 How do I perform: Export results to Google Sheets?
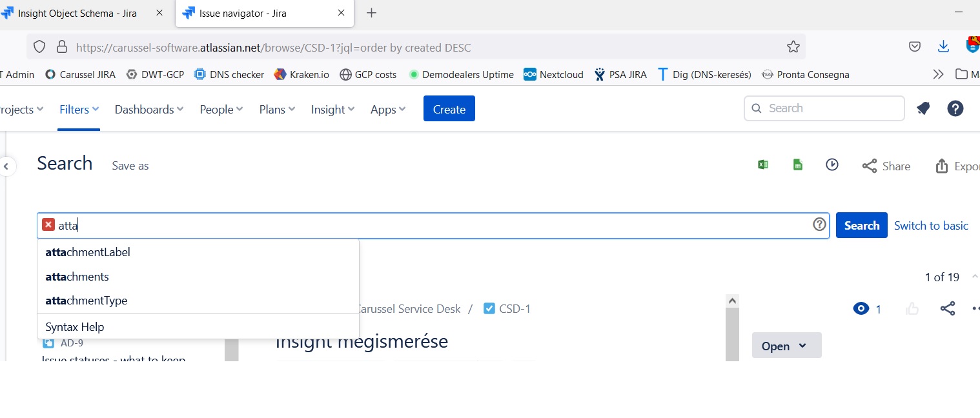pos(798,165)
